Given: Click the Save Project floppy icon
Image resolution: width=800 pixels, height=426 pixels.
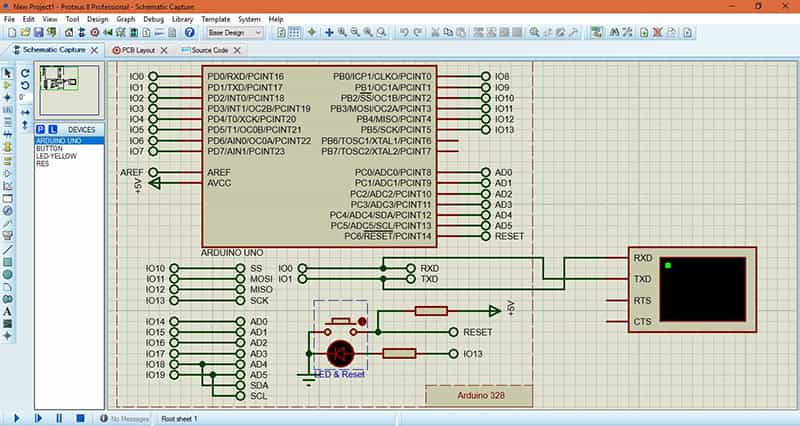Looking at the screenshot, I should 38,33.
